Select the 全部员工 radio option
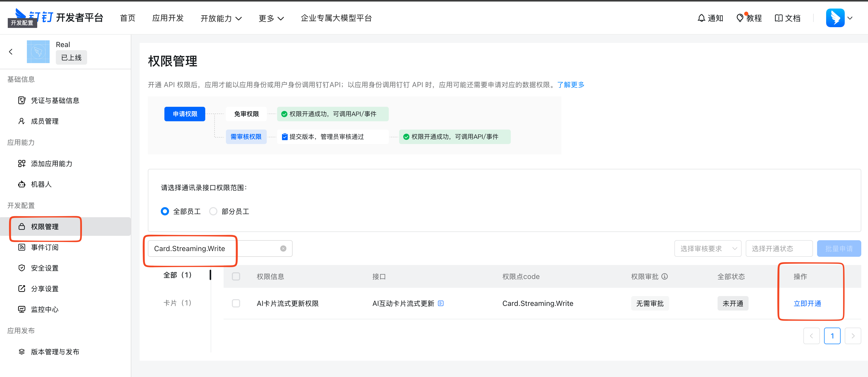The height and width of the screenshot is (377, 868). (x=165, y=211)
